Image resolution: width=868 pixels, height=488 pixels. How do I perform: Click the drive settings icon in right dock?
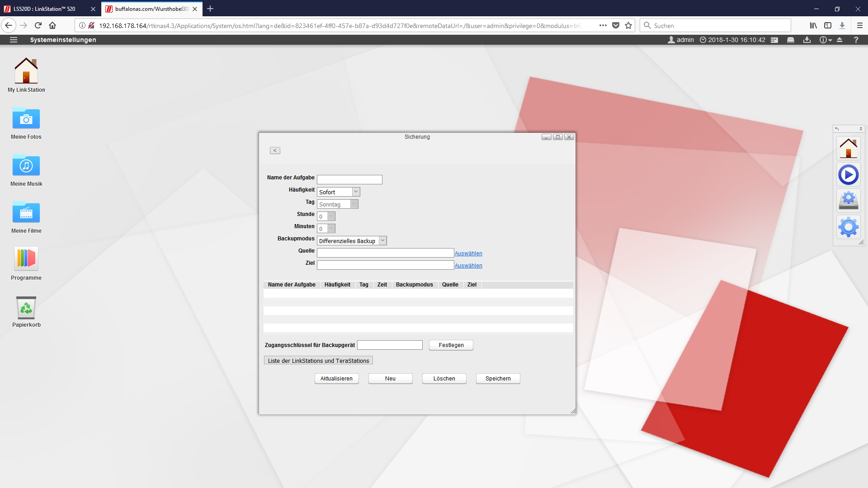848,201
